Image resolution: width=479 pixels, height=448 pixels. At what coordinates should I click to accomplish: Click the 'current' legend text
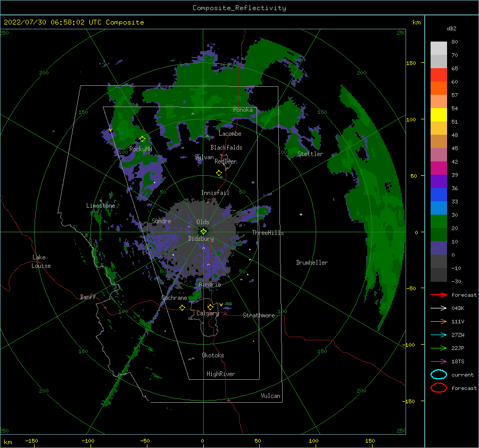(463, 374)
